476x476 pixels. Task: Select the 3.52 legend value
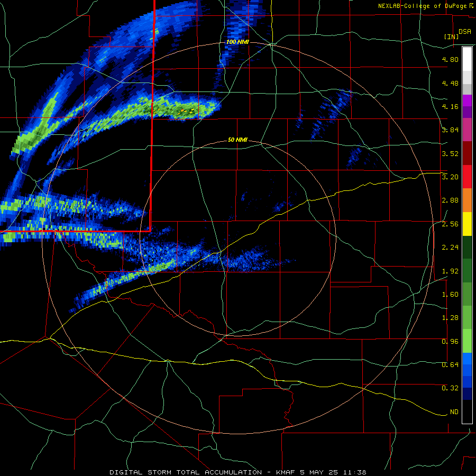(450, 153)
